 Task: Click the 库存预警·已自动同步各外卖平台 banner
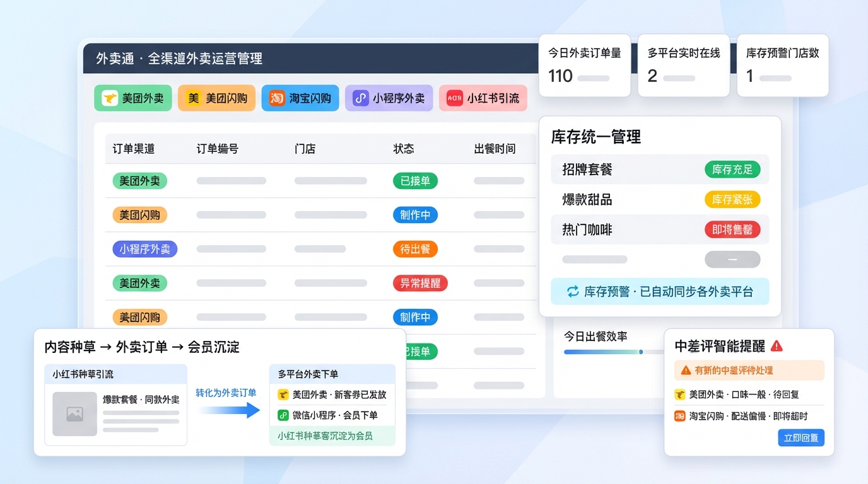[x=660, y=292]
